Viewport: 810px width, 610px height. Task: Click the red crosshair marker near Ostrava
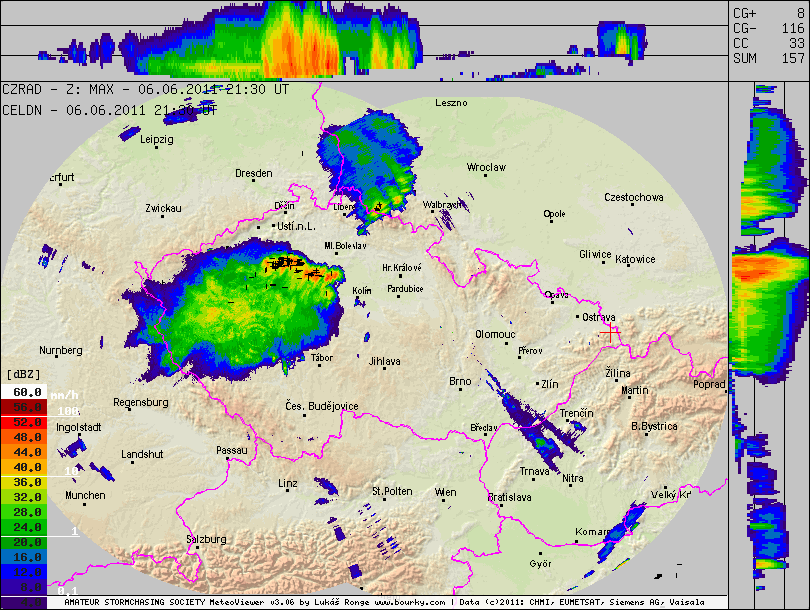pyautogui.click(x=610, y=332)
